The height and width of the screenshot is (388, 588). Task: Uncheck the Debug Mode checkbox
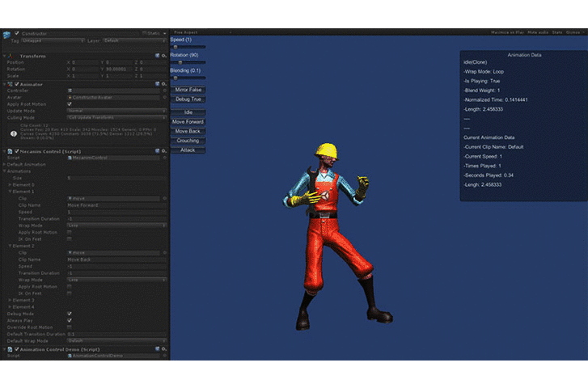tap(70, 314)
